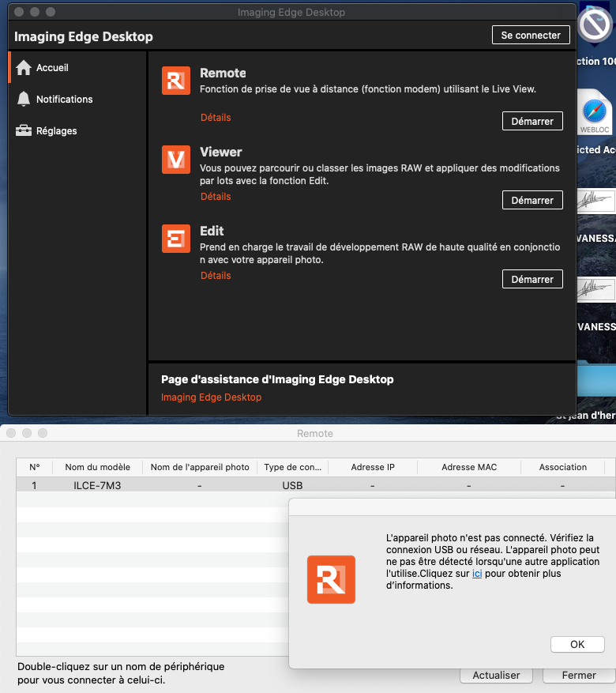Open the Safari WEBLOC file on desktop
Image resolution: width=616 pixels, height=693 pixels.
(x=595, y=112)
